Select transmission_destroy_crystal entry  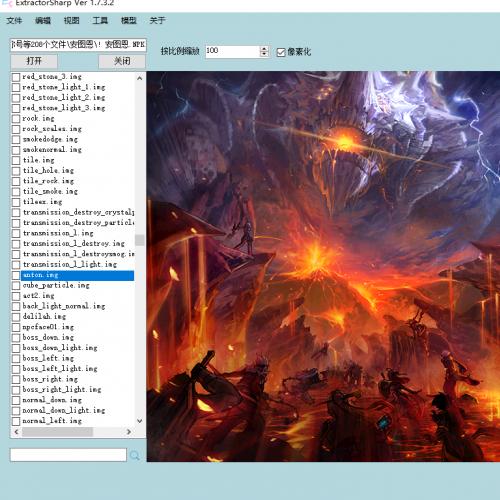click(x=78, y=212)
